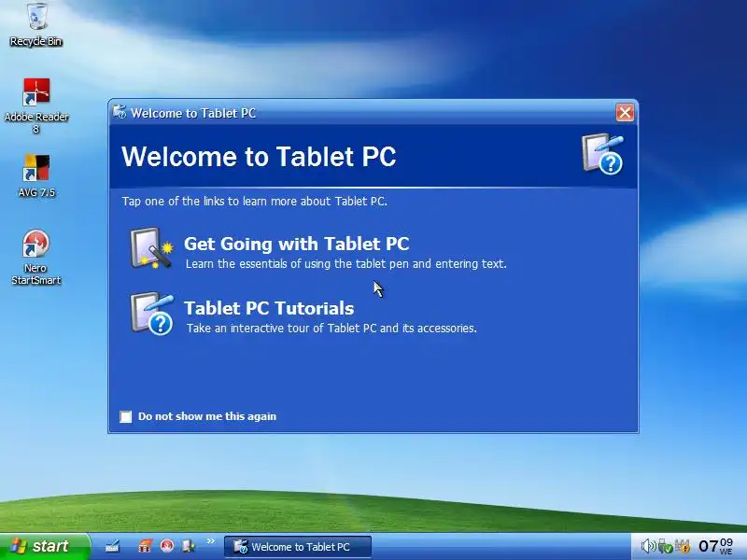
Task: Expand the Quick Launch overflow chevron
Action: (x=211, y=541)
